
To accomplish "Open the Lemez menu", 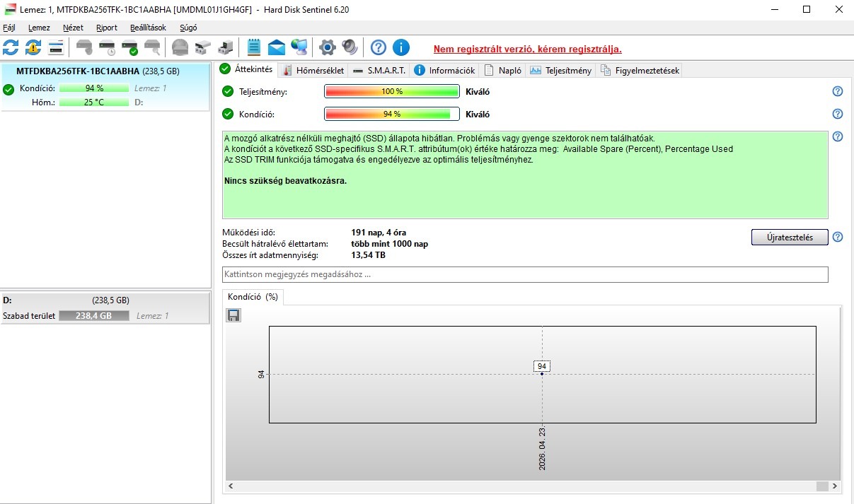I will 39,28.
